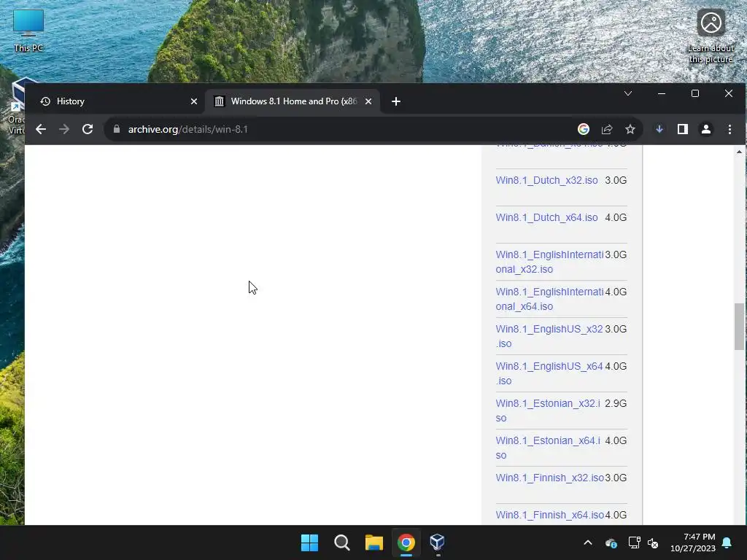Open a new browser tab

396,101
